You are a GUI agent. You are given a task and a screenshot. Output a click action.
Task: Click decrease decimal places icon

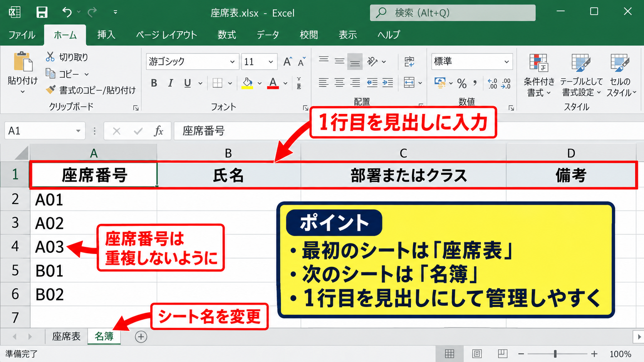[506, 83]
